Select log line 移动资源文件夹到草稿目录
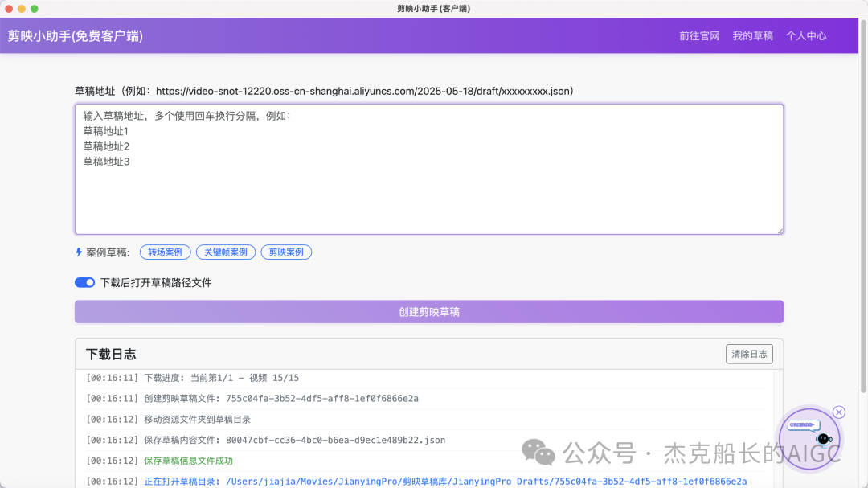 pos(168,420)
